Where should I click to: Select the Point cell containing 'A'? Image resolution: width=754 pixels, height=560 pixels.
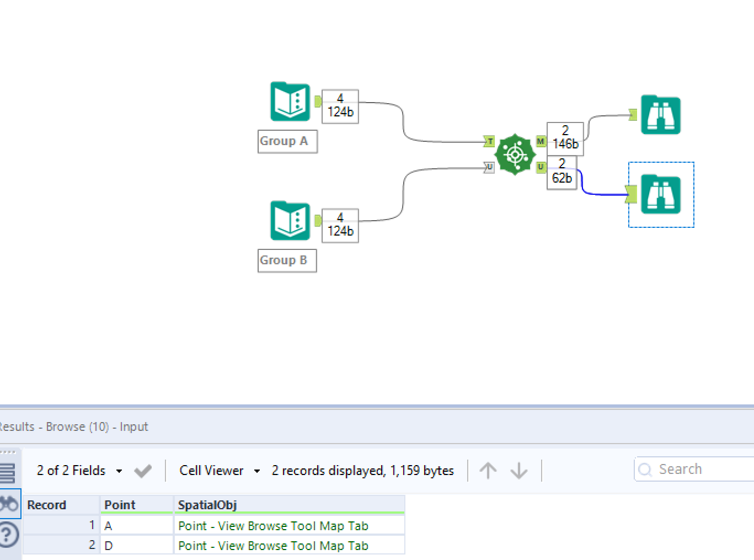pos(137,525)
